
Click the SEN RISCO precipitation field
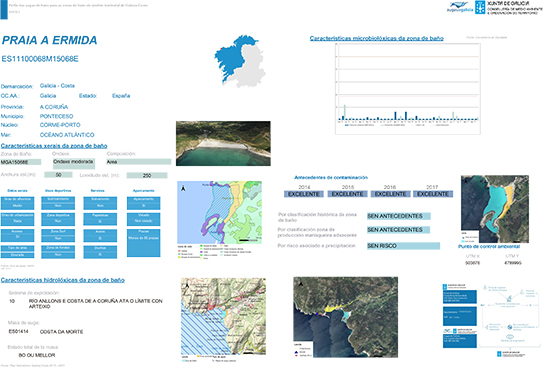tap(403, 246)
